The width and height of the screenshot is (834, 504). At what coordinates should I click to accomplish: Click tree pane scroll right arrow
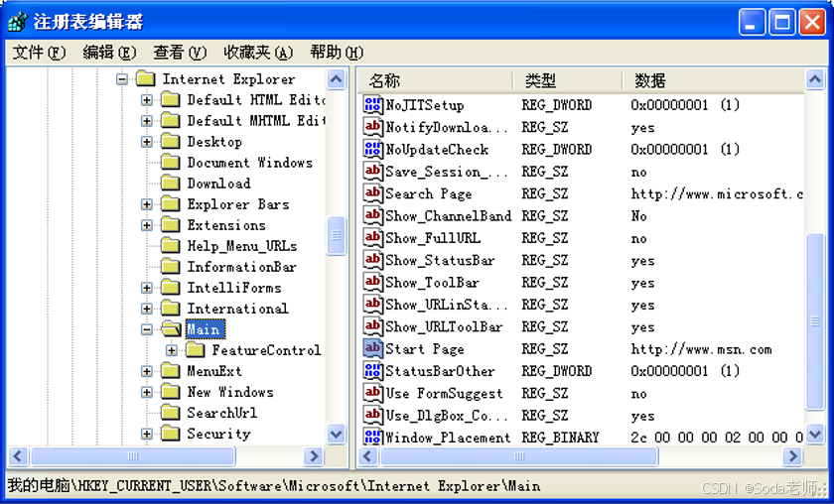pyautogui.click(x=314, y=455)
